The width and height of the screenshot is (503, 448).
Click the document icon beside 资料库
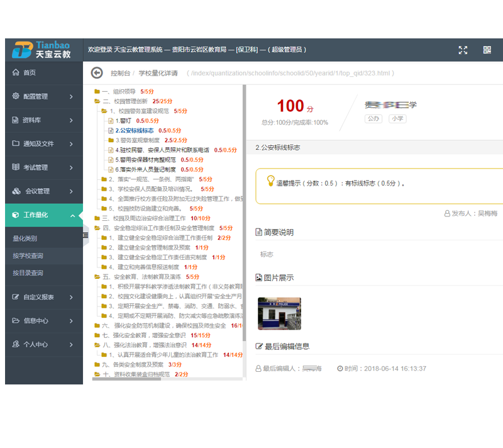click(x=15, y=120)
